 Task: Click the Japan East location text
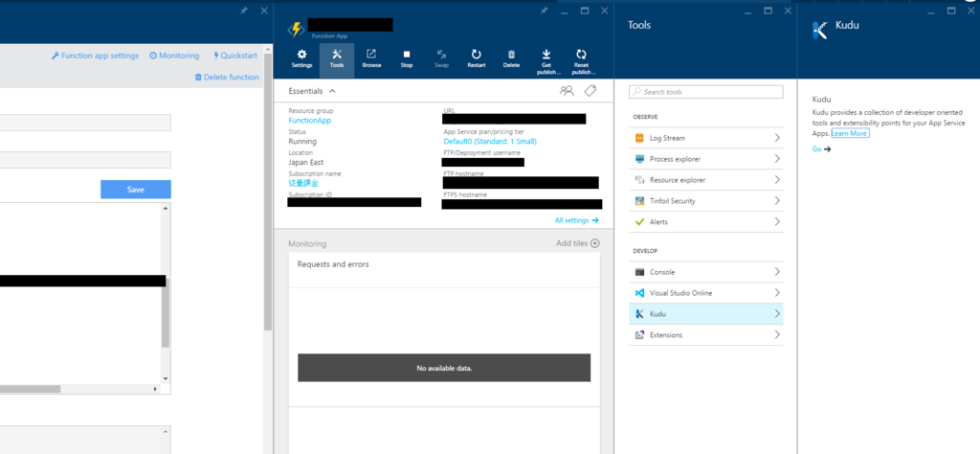point(305,163)
